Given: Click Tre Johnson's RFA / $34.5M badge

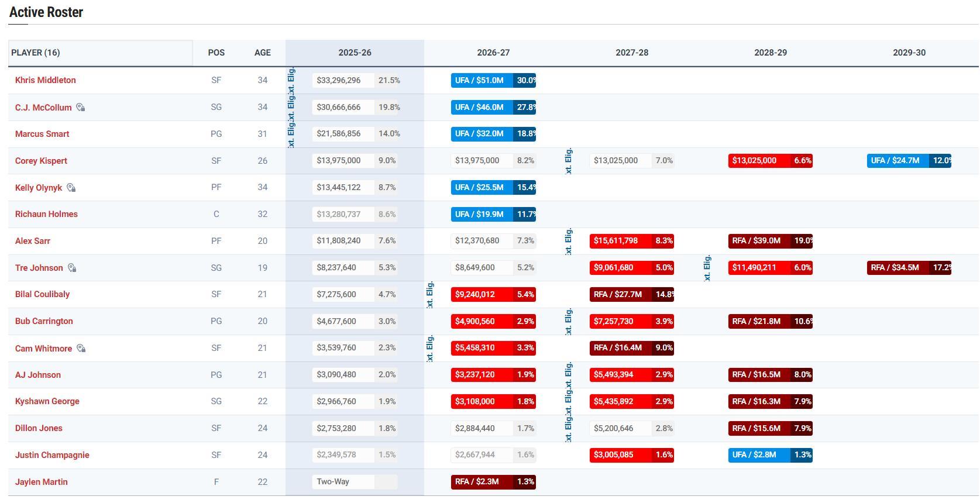Looking at the screenshot, I should tap(896, 268).
